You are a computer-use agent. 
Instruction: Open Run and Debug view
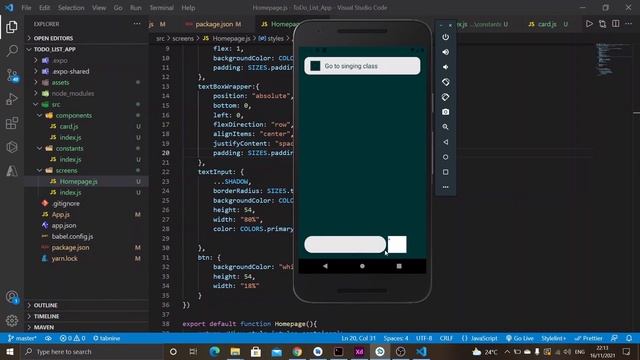coord(12,99)
